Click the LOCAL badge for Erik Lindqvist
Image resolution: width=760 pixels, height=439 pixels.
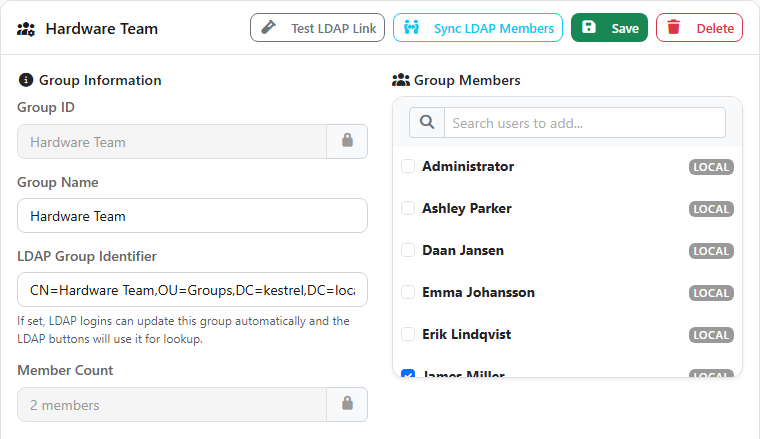point(711,335)
